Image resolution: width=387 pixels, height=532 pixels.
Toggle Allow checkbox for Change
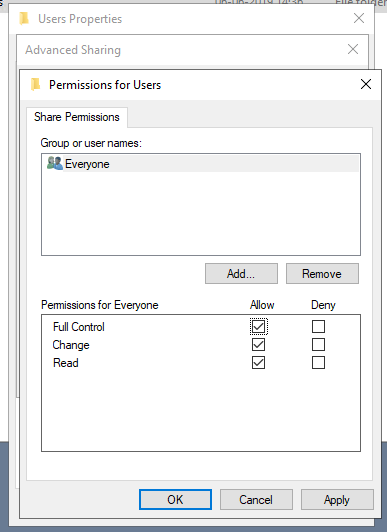tap(258, 345)
